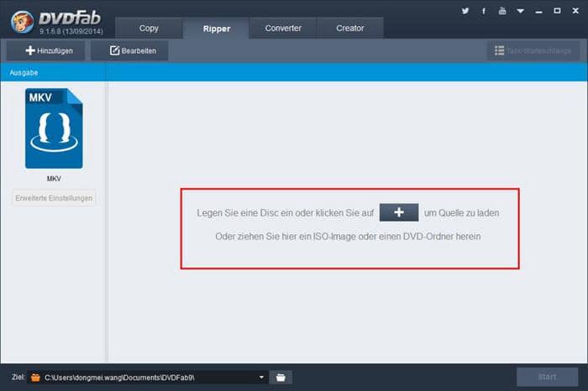The width and height of the screenshot is (588, 391).
Task: Close the DVDFab window
Action: [575, 11]
